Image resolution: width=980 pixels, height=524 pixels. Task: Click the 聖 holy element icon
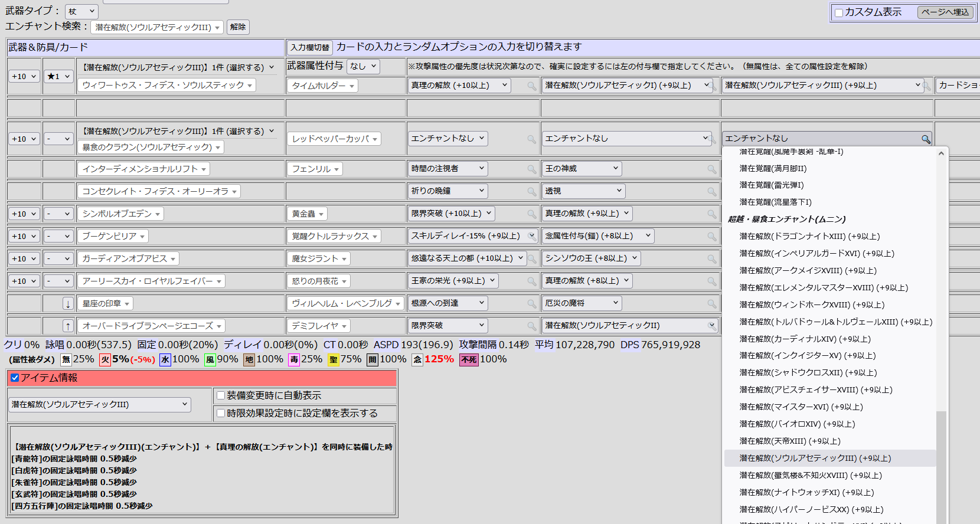tap(334, 359)
